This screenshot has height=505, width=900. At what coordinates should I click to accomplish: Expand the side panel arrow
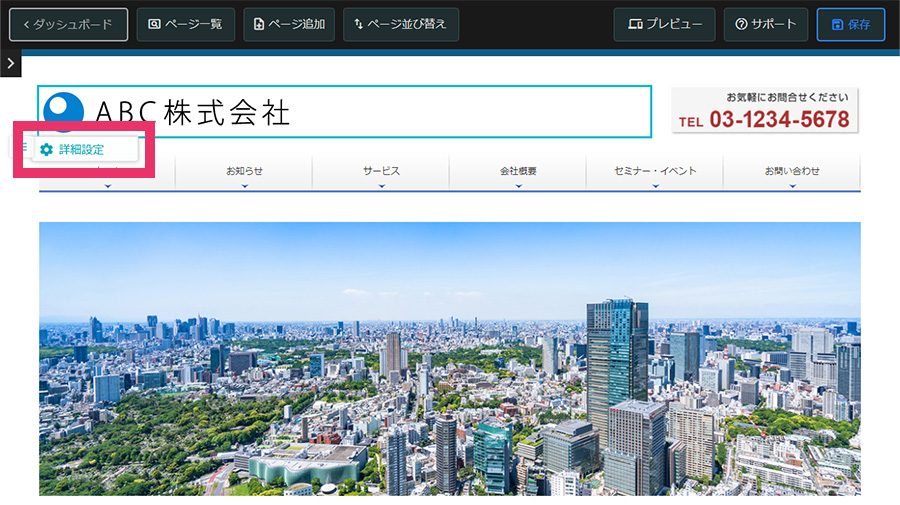point(10,63)
